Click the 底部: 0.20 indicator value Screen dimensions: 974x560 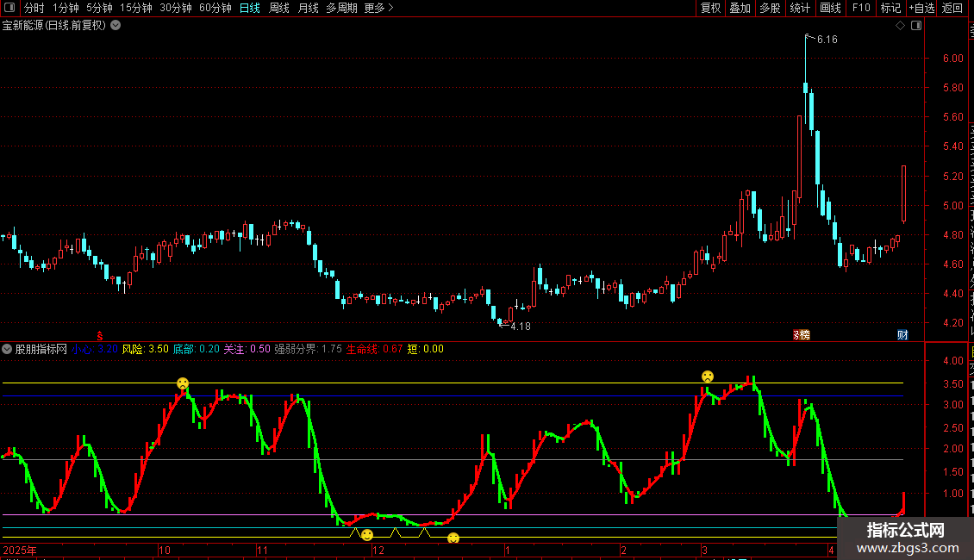(x=197, y=349)
